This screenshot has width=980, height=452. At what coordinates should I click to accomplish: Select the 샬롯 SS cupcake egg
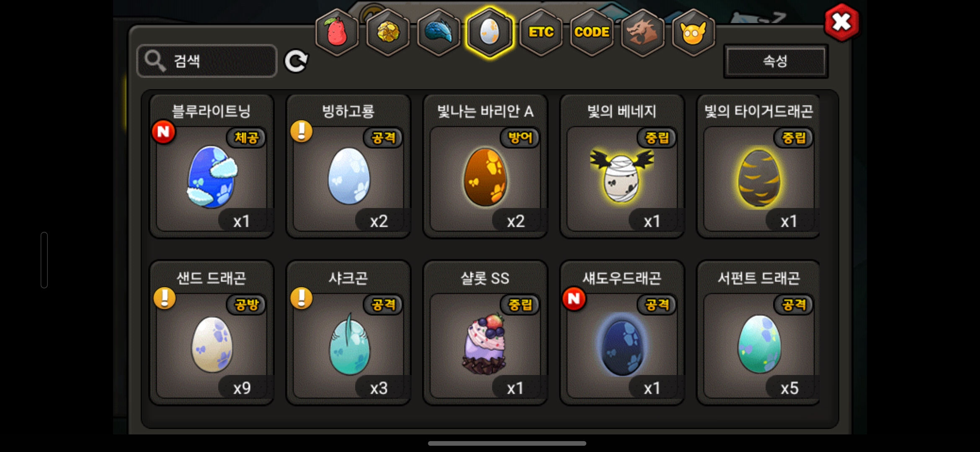(485, 333)
